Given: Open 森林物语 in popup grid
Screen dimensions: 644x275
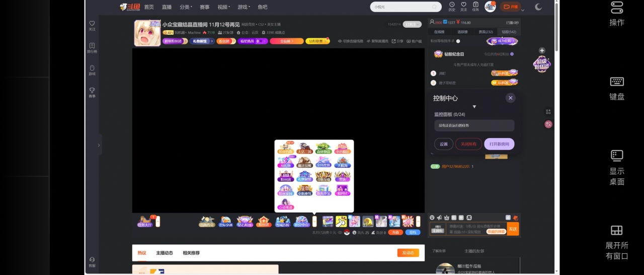Looking at the screenshot, I should point(323,148).
